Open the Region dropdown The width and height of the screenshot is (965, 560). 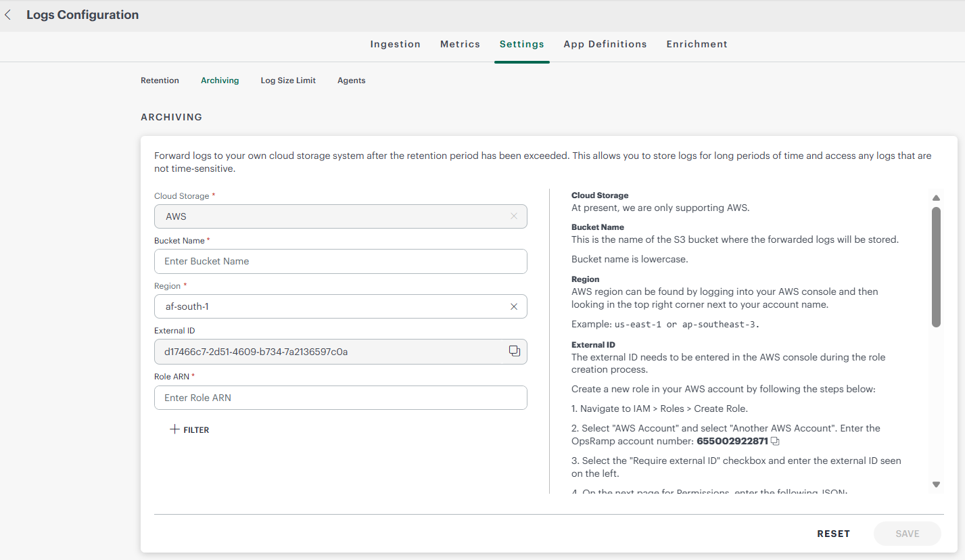click(331, 306)
